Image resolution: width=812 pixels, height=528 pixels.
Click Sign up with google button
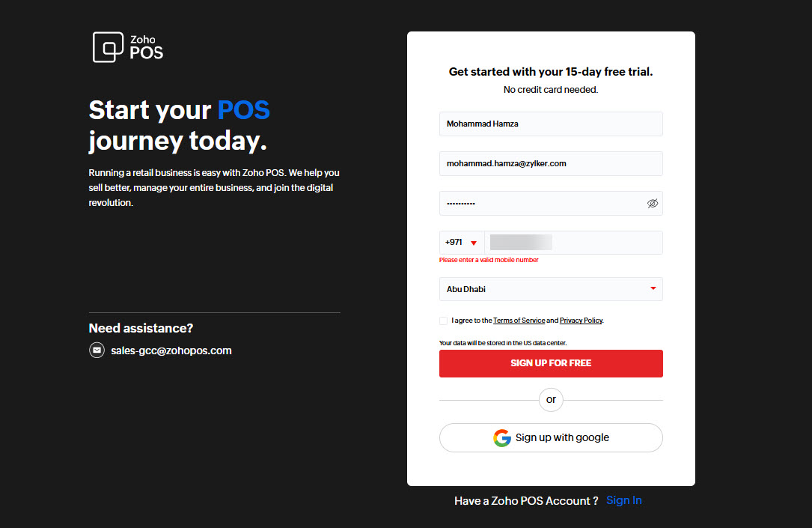(x=551, y=438)
